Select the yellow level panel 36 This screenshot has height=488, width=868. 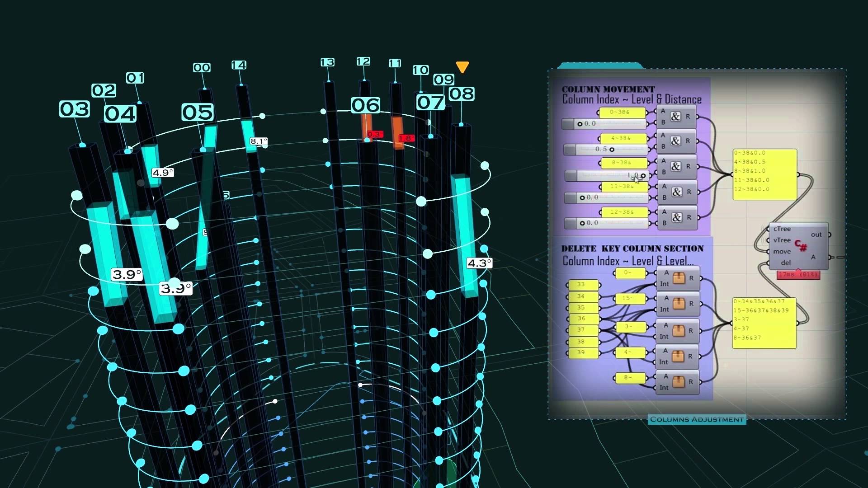point(583,319)
